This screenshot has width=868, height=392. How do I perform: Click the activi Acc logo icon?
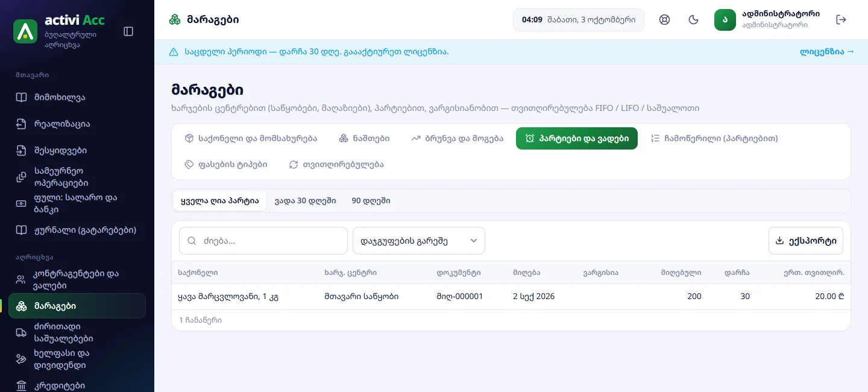tap(25, 31)
